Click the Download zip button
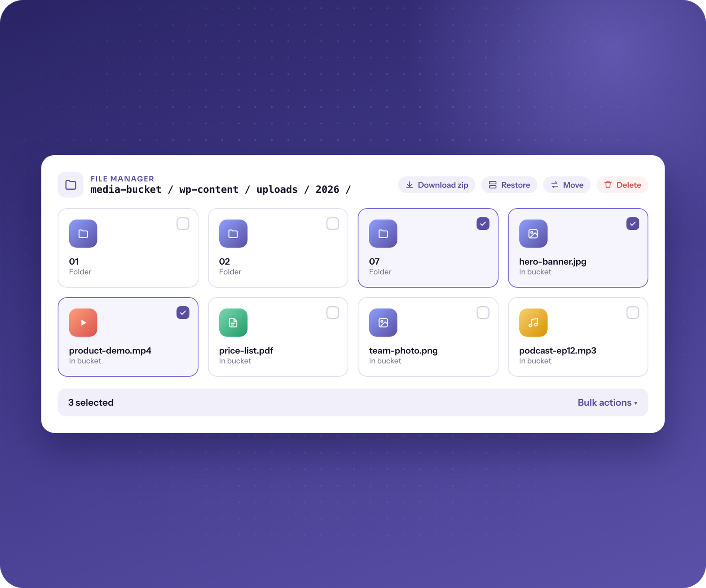This screenshot has height=588, width=706. point(436,185)
